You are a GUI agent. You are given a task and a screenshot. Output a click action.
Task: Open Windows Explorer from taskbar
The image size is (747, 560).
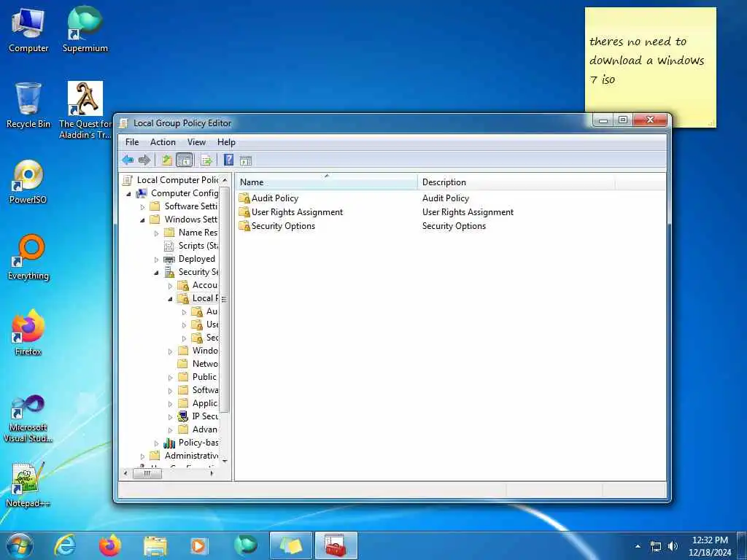coord(155,545)
